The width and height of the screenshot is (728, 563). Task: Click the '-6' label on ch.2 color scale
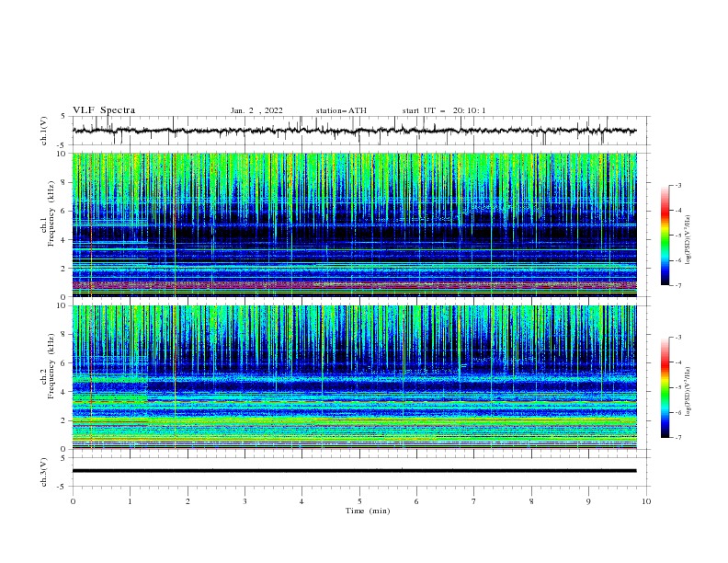click(678, 412)
